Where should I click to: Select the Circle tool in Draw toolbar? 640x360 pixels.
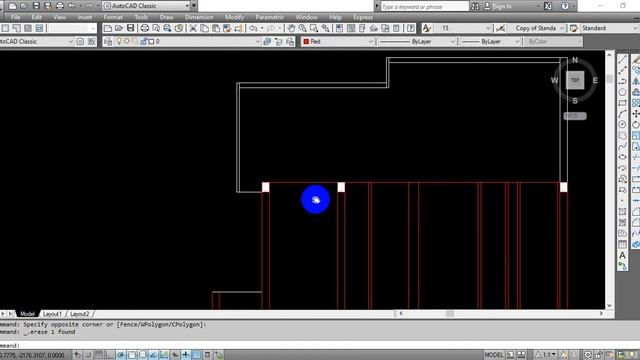[x=622, y=124]
